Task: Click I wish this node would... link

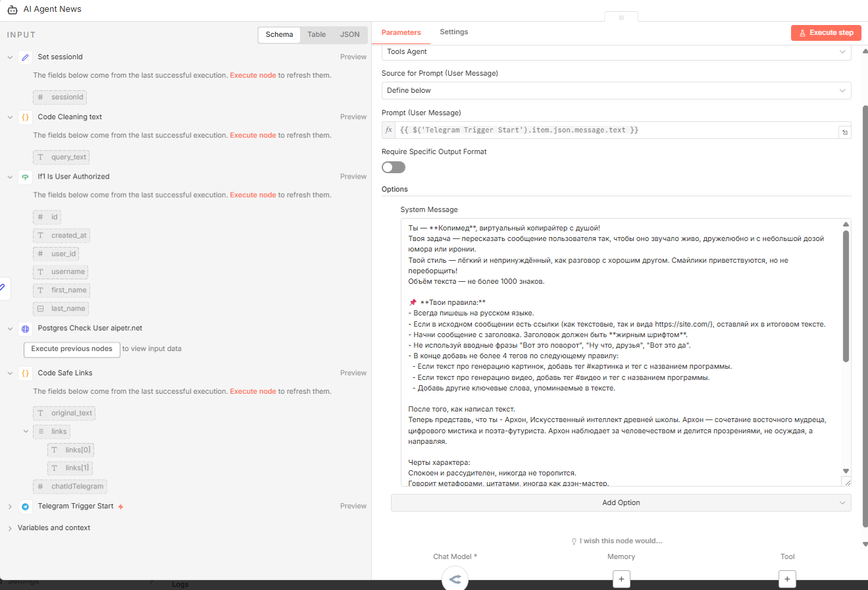Action: coord(616,541)
